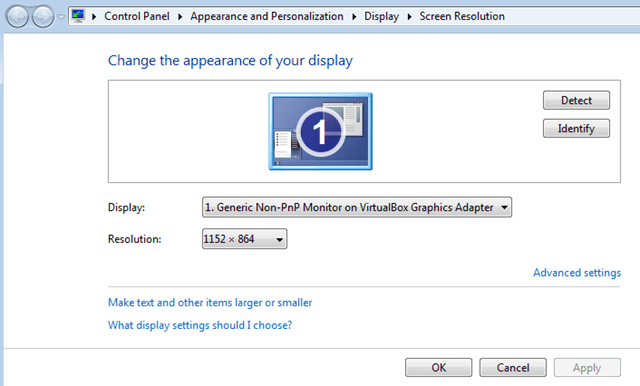640x386 pixels.
Task: Select the monitor 1 display thumbnail
Action: (320, 131)
